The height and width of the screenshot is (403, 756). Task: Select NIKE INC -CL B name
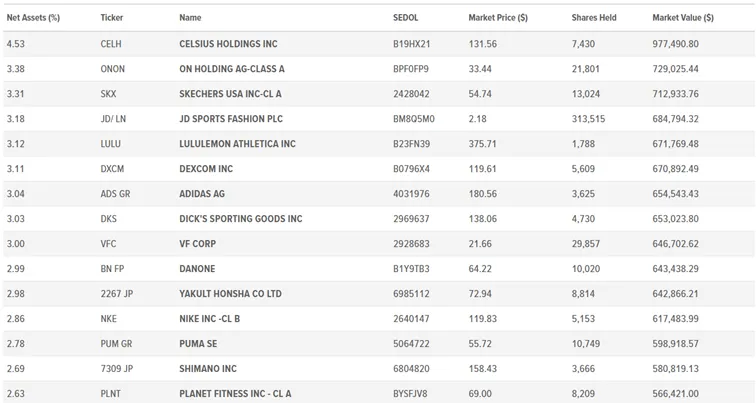210,319
